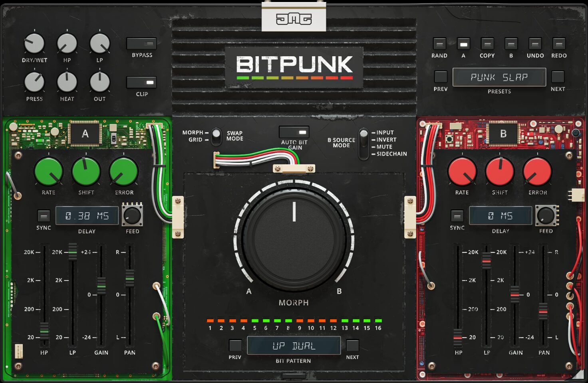
Task: Select preset slot A
Action: coord(463,43)
